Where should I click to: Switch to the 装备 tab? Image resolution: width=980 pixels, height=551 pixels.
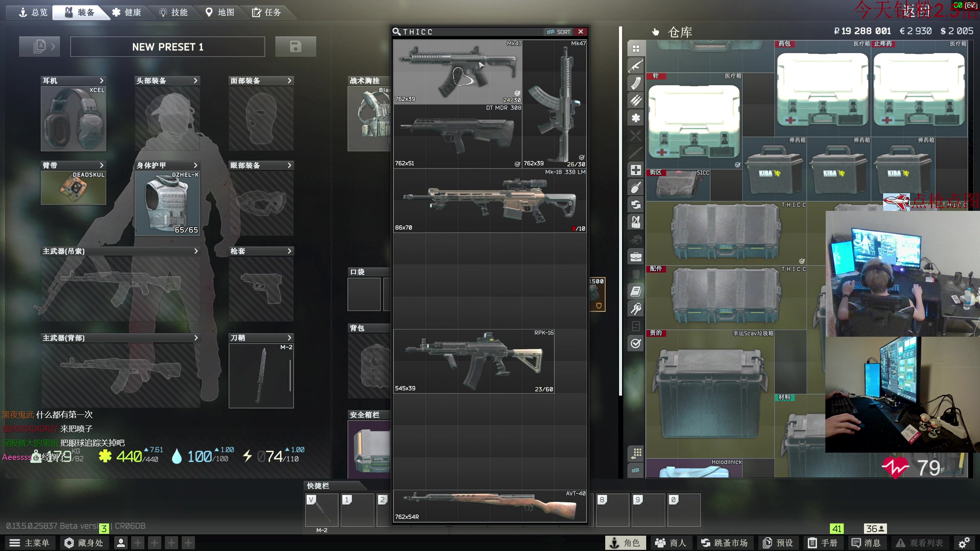click(x=80, y=13)
